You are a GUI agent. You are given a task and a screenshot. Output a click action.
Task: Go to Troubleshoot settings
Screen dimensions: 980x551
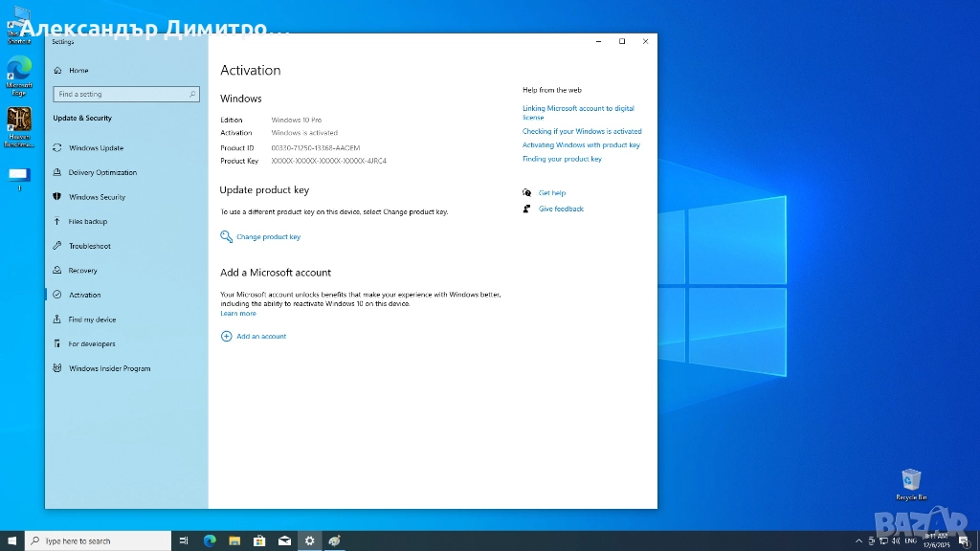89,246
